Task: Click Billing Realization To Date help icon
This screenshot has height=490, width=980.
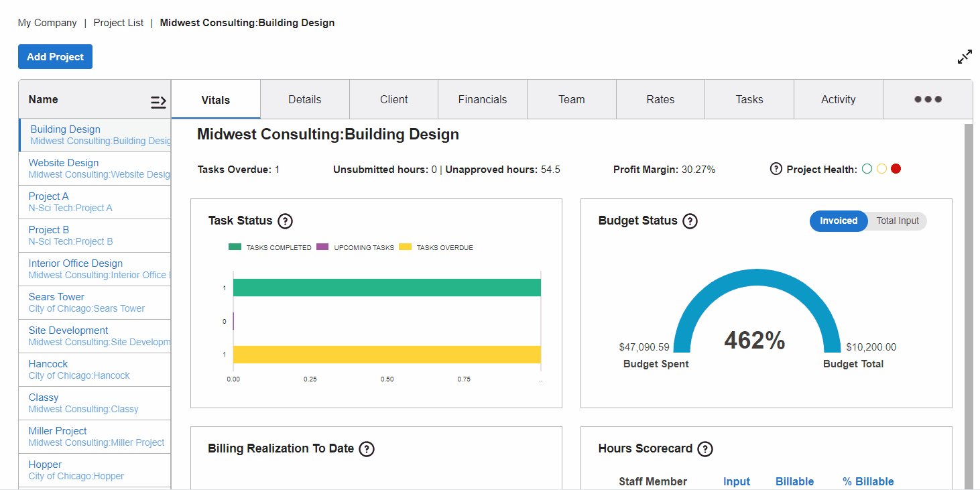Action: [x=367, y=449]
